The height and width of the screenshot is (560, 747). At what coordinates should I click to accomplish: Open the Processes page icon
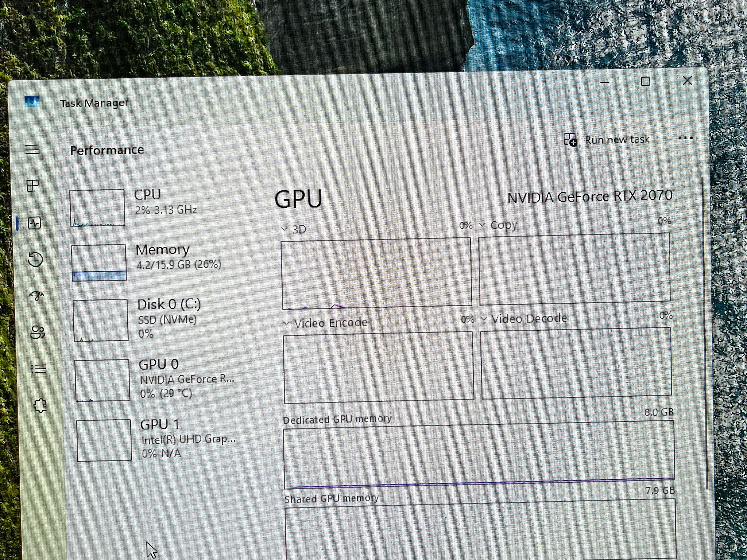33,186
